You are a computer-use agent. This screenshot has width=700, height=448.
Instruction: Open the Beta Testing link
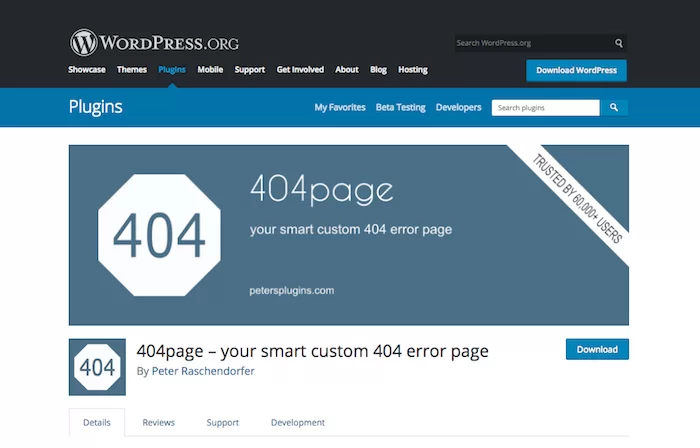click(x=400, y=108)
